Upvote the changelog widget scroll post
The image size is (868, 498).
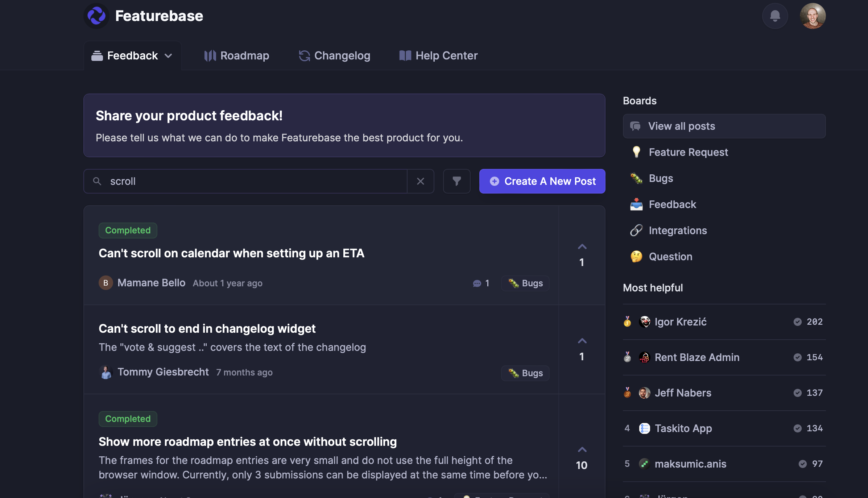(x=582, y=341)
